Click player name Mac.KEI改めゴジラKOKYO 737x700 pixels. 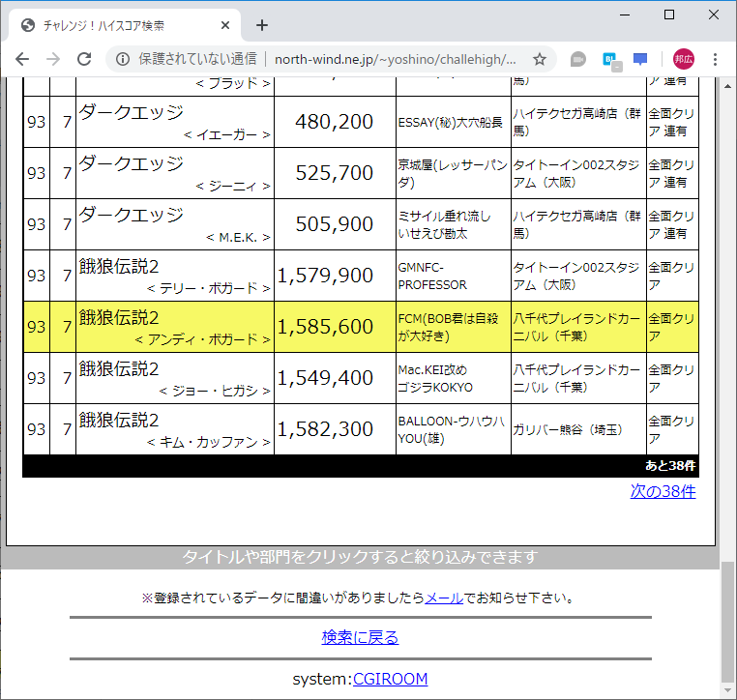pos(435,378)
